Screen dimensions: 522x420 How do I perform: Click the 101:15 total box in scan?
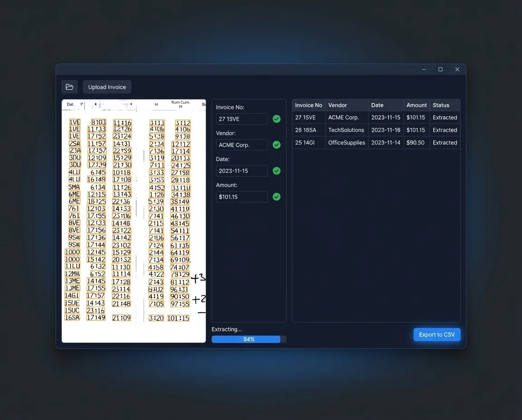(179, 318)
